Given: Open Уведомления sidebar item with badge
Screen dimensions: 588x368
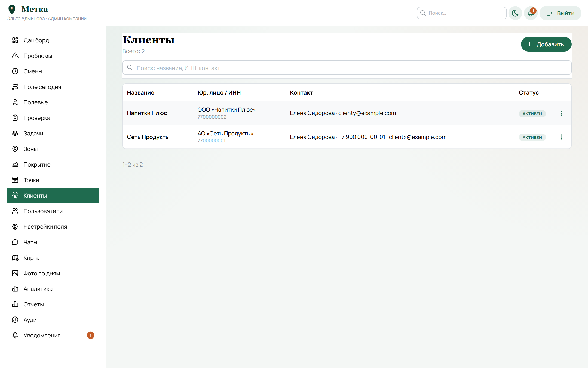Looking at the screenshot, I should tap(53, 335).
